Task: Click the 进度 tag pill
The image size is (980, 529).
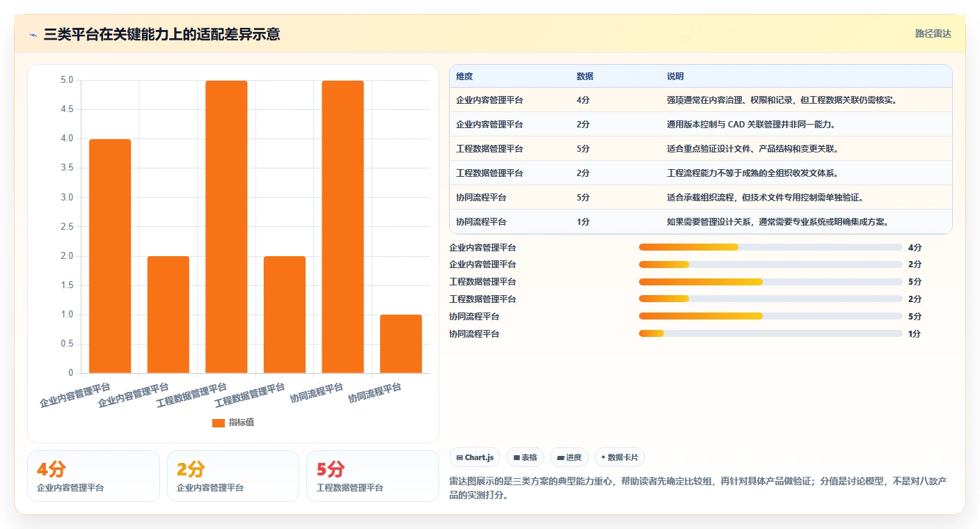Action: tap(569, 457)
